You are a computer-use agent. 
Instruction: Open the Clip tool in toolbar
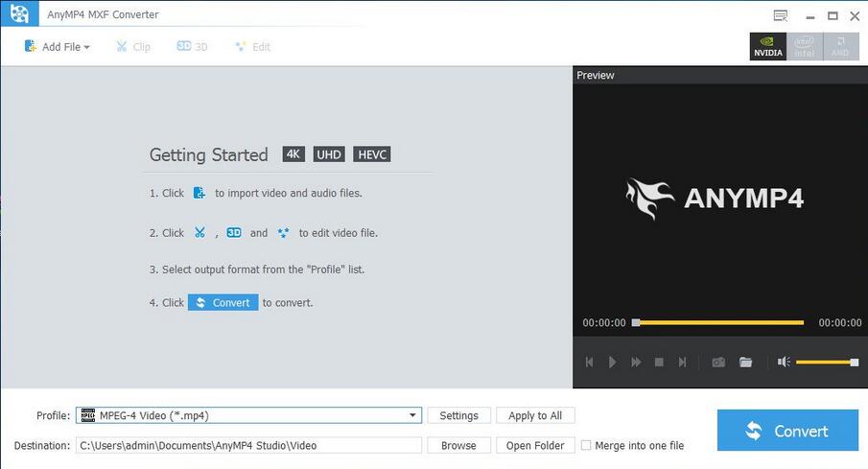(133, 46)
